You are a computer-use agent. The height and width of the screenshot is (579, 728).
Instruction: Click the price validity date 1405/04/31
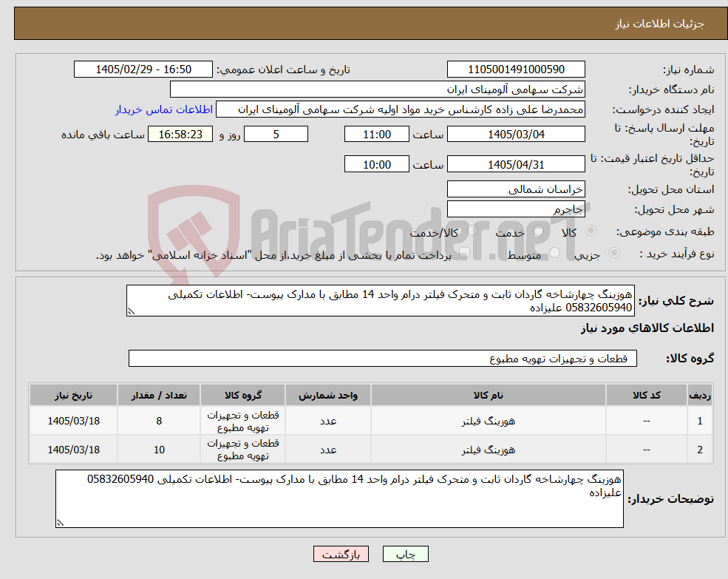pos(516,164)
